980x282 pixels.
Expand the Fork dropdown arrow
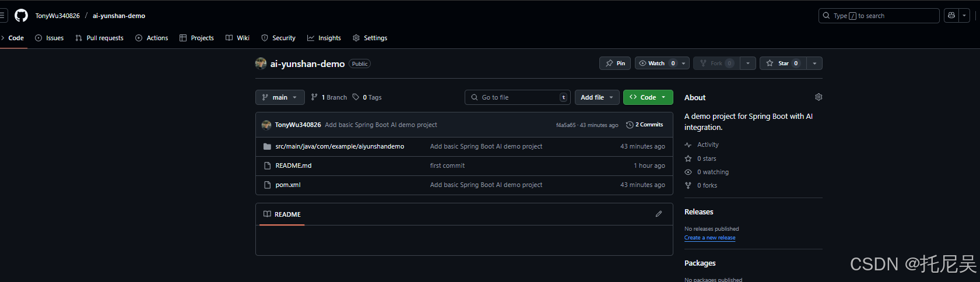[x=748, y=63]
